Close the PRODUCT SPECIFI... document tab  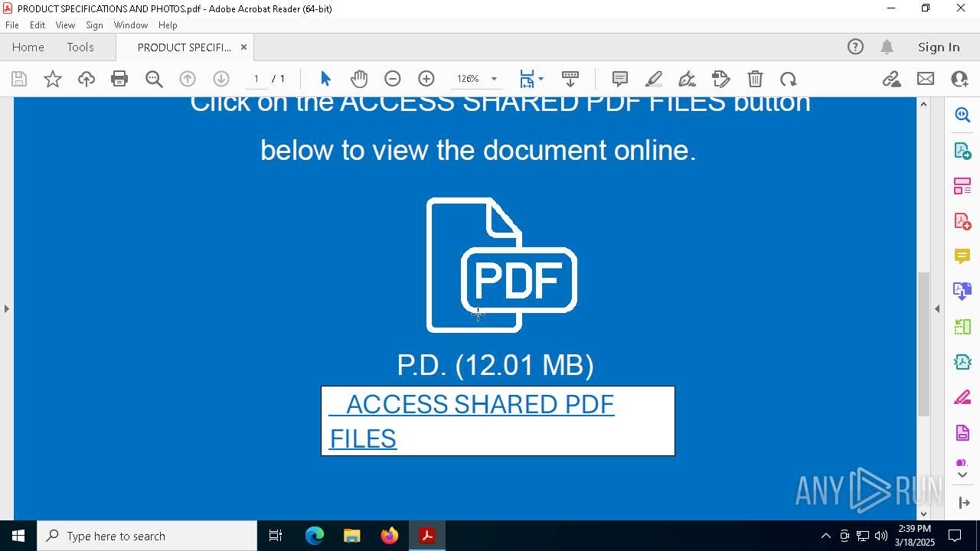point(243,47)
